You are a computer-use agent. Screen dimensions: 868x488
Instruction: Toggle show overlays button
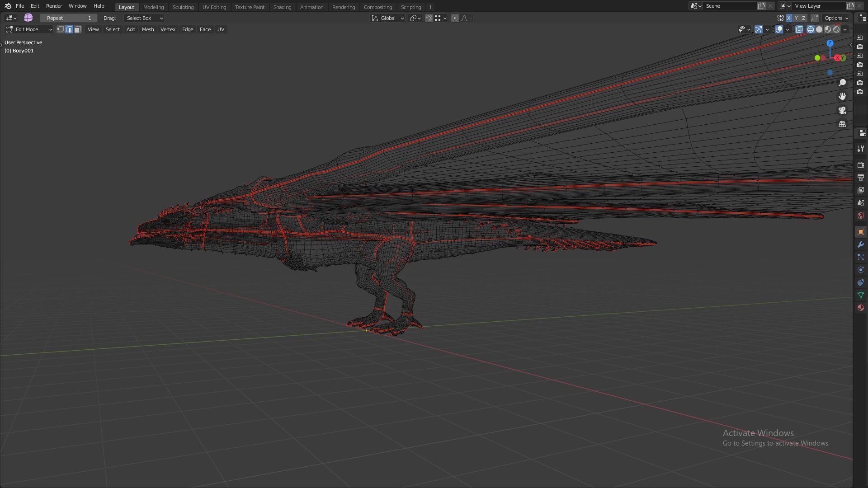tap(779, 29)
